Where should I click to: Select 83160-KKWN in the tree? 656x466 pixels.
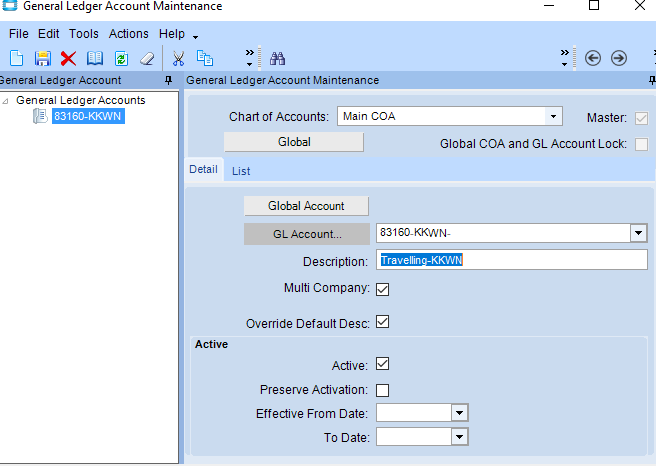[88, 116]
